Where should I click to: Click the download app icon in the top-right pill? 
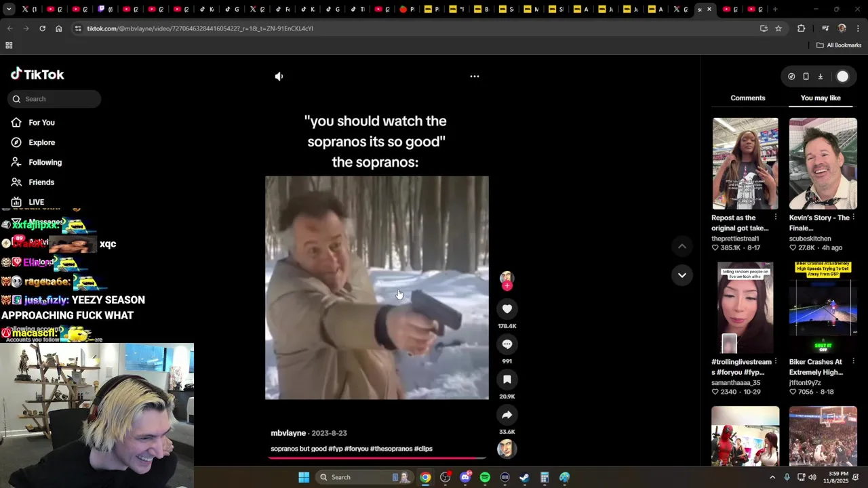pos(820,77)
